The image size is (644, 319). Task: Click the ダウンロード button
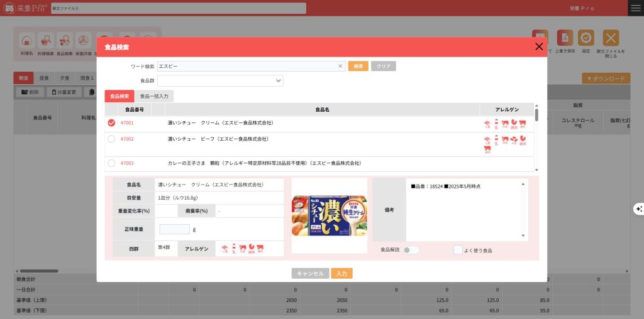(x=606, y=78)
